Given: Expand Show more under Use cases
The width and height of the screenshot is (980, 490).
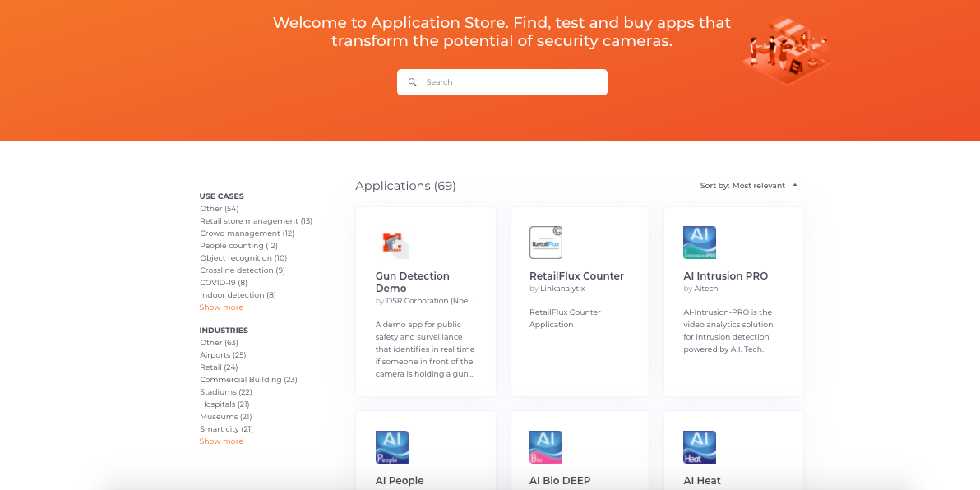Looking at the screenshot, I should click(220, 307).
